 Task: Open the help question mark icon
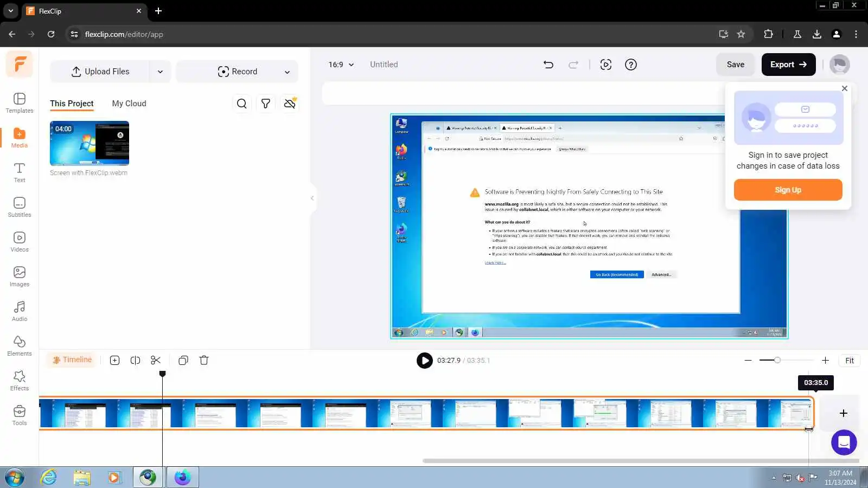pyautogui.click(x=631, y=65)
